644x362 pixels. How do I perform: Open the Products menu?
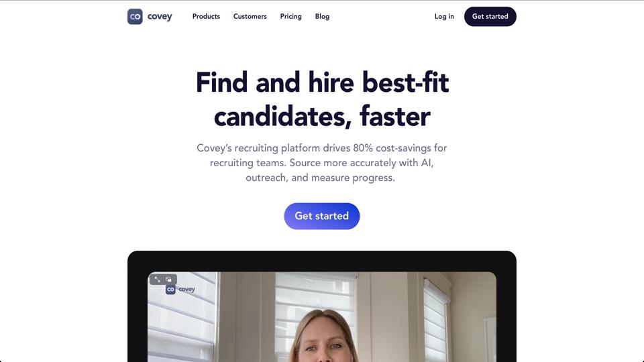[206, 16]
